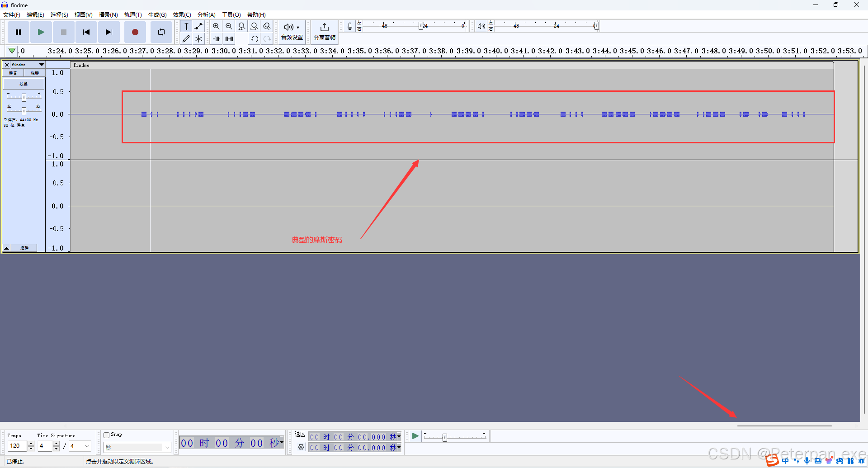Screen dimensions: 868x468
Task: Open the 文件(F) menu
Action: point(12,15)
